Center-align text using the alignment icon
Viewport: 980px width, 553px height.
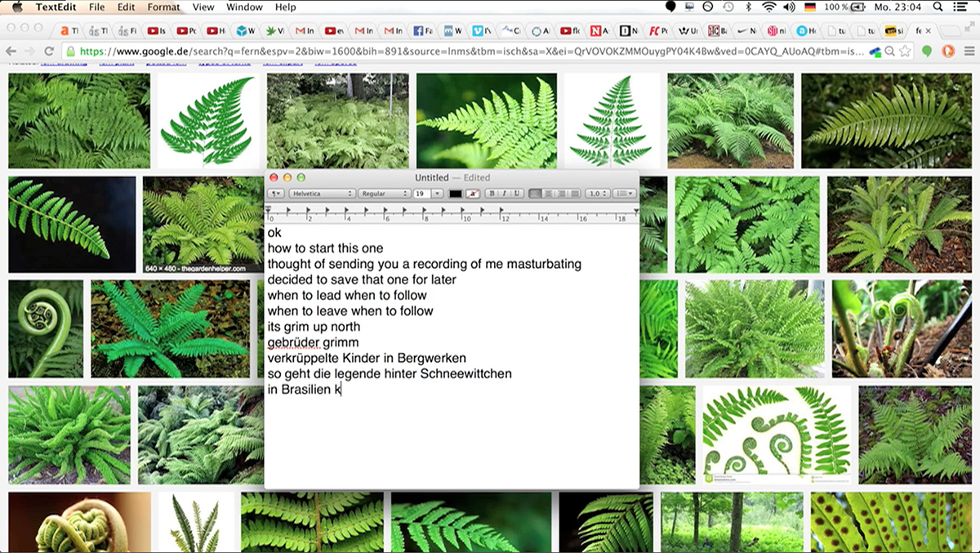click(x=548, y=194)
